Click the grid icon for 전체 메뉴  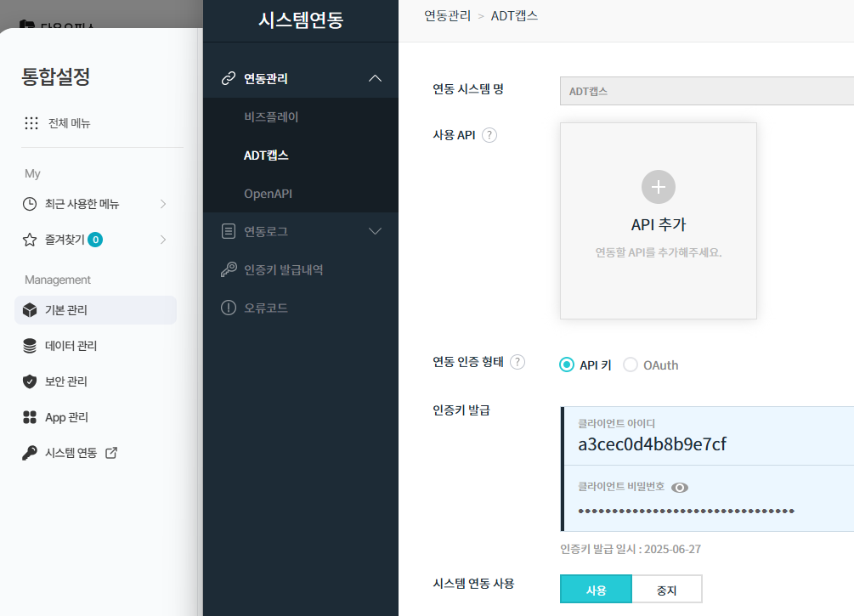click(x=31, y=123)
